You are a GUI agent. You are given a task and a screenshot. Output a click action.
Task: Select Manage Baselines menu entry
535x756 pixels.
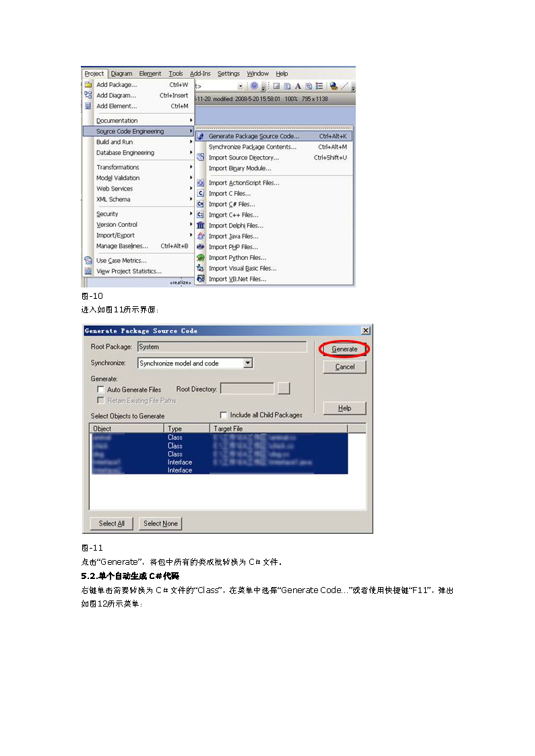[x=138, y=246]
